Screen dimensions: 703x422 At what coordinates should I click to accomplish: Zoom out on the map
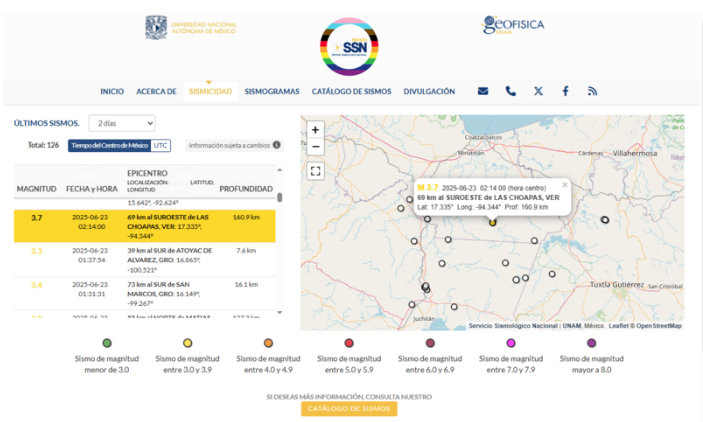coord(316,147)
